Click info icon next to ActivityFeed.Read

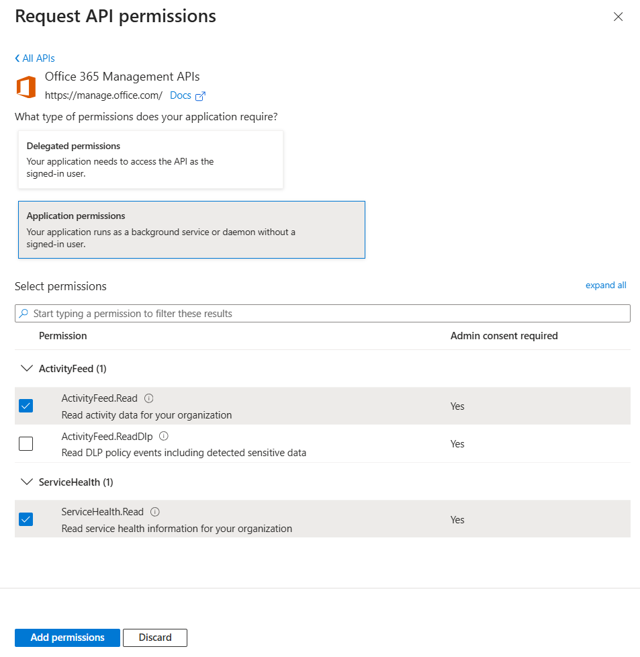pos(149,398)
